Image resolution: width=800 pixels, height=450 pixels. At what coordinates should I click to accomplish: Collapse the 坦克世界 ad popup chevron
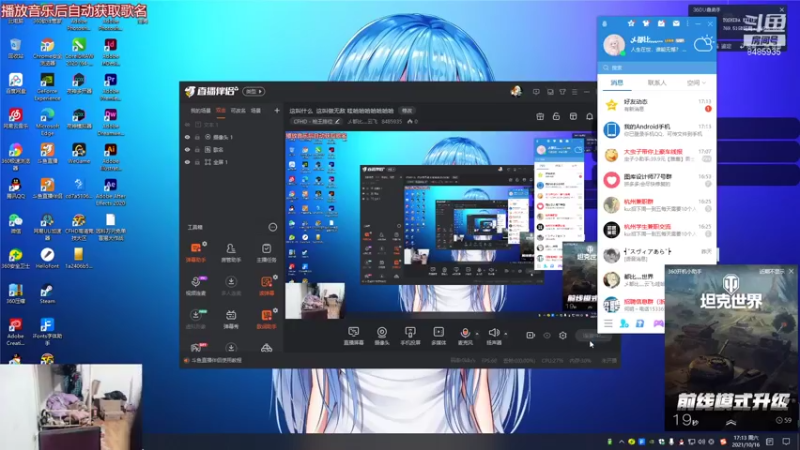pyautogui.click(x=731, y=422)
